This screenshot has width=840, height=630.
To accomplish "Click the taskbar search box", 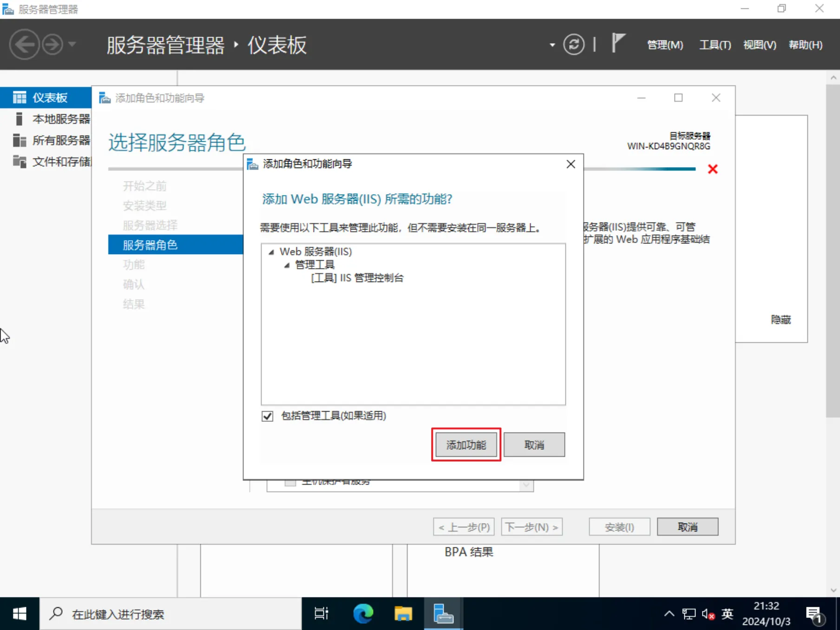I will pos(171,614).
